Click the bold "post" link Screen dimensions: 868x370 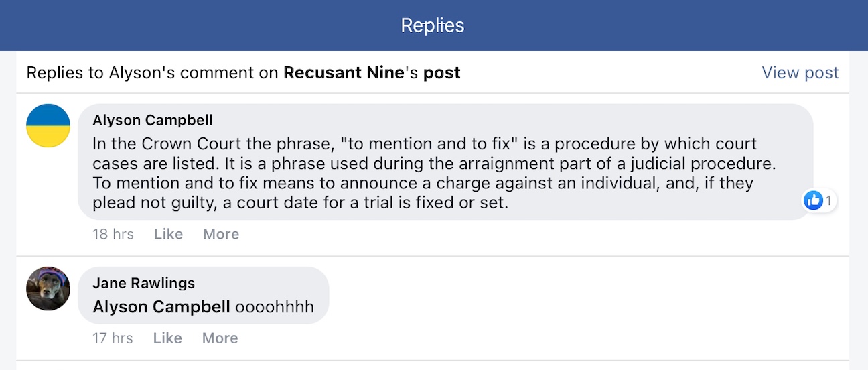[441, 72]
